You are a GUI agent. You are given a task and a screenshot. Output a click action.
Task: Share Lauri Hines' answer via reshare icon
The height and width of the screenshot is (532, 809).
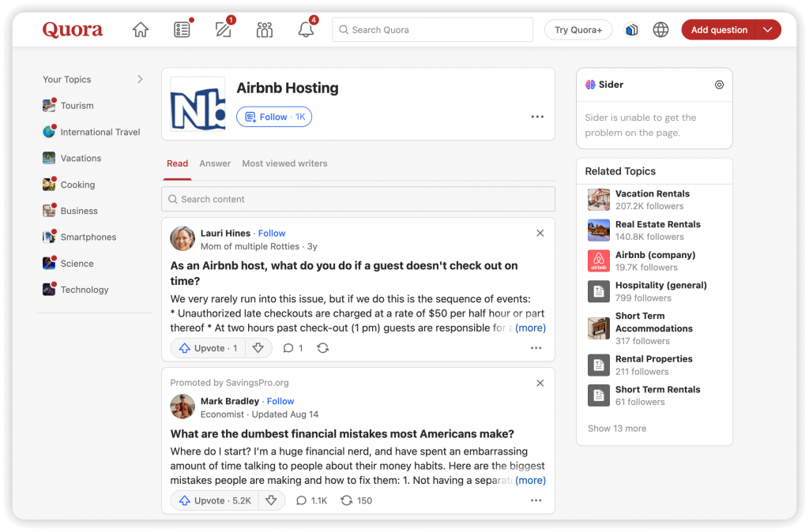[x=322, y=348]
